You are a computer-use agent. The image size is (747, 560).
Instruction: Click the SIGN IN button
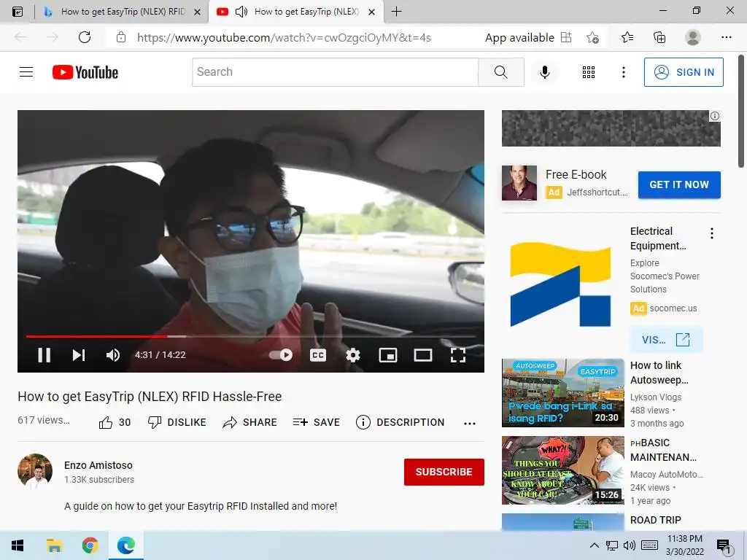(684, 72)
